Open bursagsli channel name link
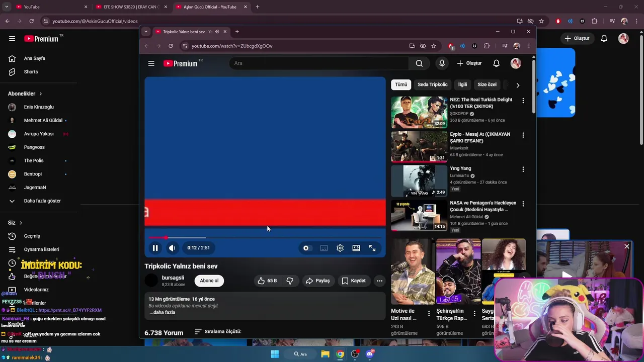The width and height of the screenshot is (644, 362). tap(173, 278)
